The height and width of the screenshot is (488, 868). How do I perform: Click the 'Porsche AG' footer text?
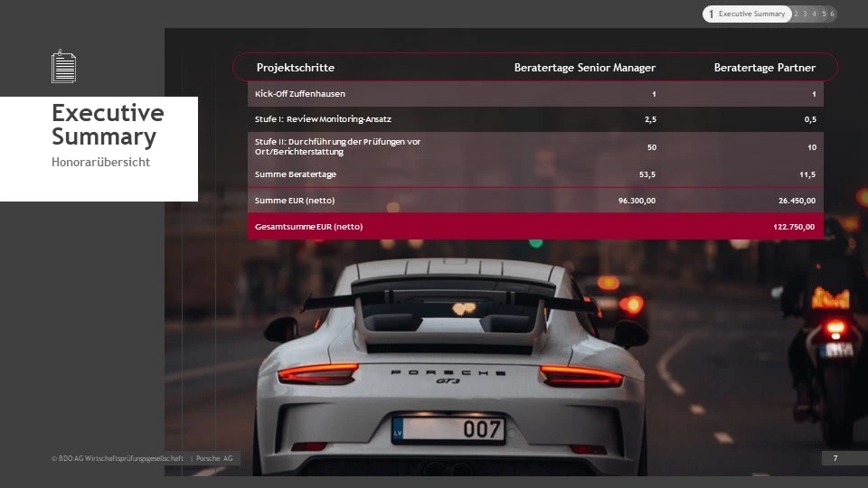click(214, 458)
